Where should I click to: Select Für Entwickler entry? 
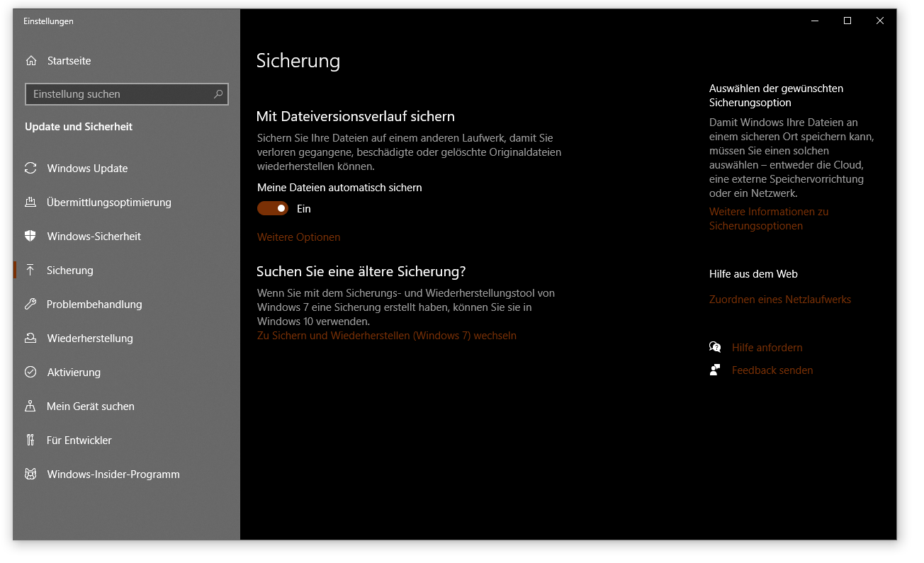pos(127,440)
